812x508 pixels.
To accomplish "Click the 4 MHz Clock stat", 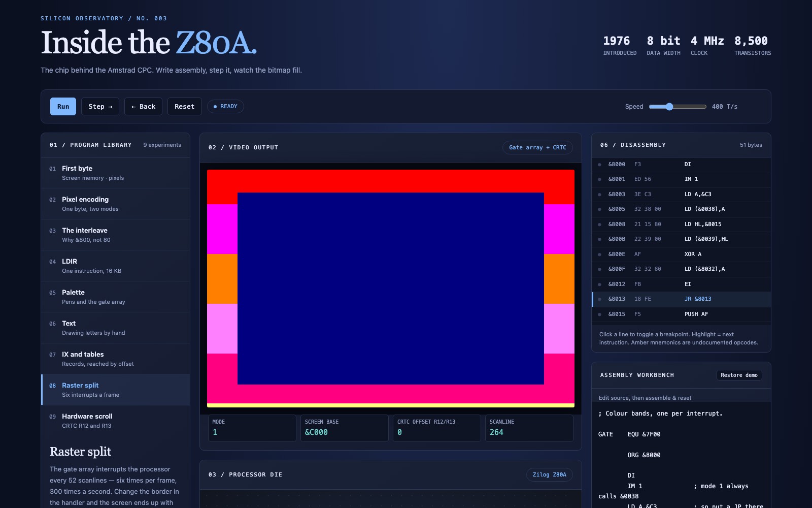I will [707, 45].
